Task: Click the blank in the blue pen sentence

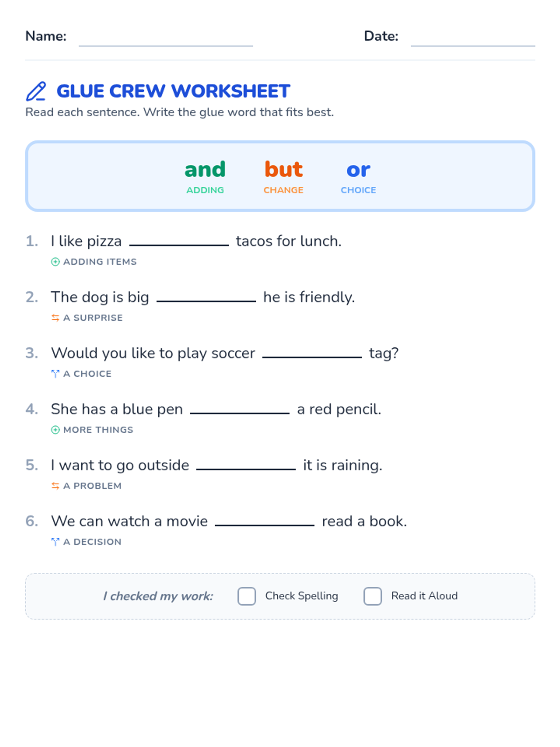Action: tap(240, 408)
